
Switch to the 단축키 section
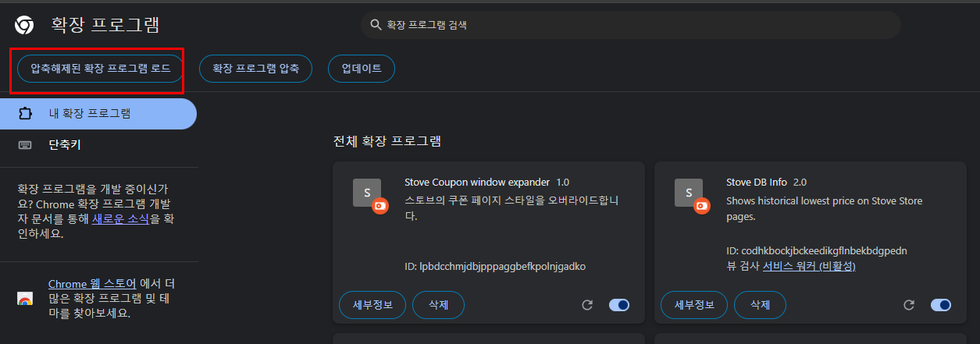click(98, 144)
